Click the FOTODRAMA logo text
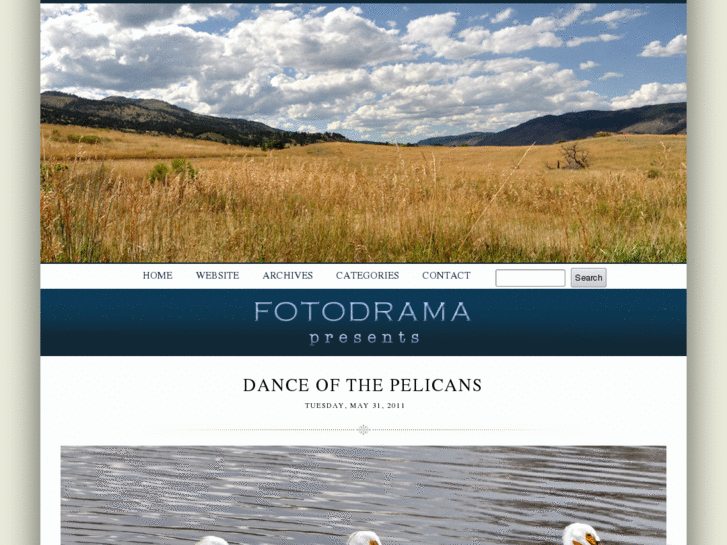The height and width of the screenshot is (545, 727). [363, 312]
